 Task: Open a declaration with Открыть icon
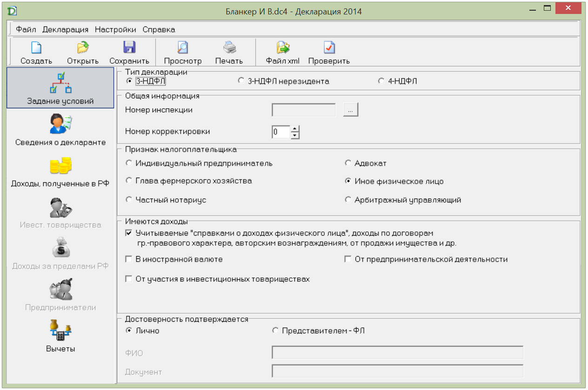pos(83,48)
